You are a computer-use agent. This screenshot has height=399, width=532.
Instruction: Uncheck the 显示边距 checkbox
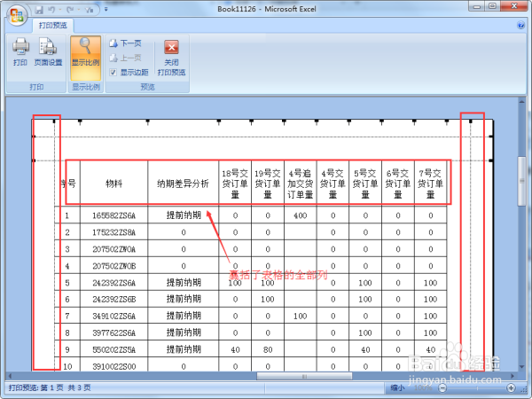[113, 72]
